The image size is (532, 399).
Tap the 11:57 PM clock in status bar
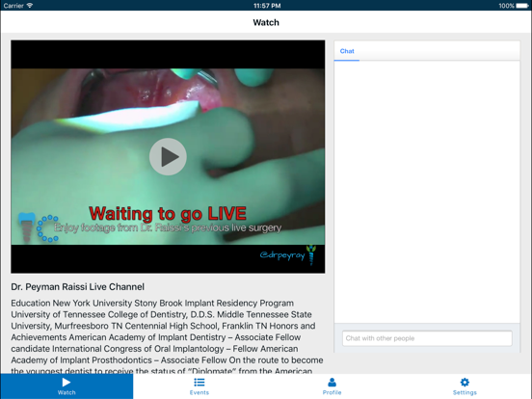coord(267,6)
